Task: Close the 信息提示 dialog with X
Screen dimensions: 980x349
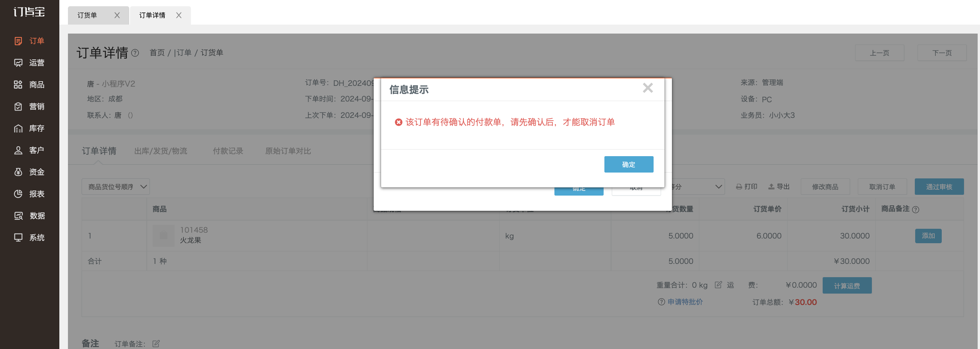Action: pos(648,88)
